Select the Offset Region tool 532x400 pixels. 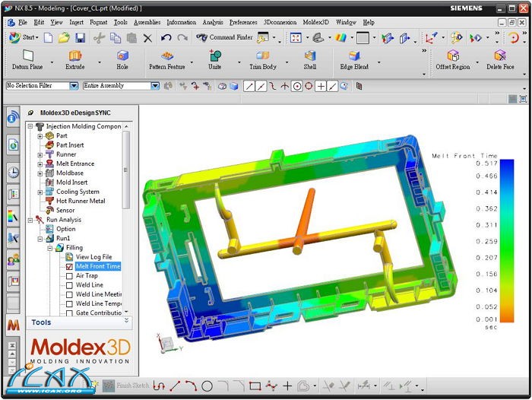pyautogui.click(x=453, y=60)
